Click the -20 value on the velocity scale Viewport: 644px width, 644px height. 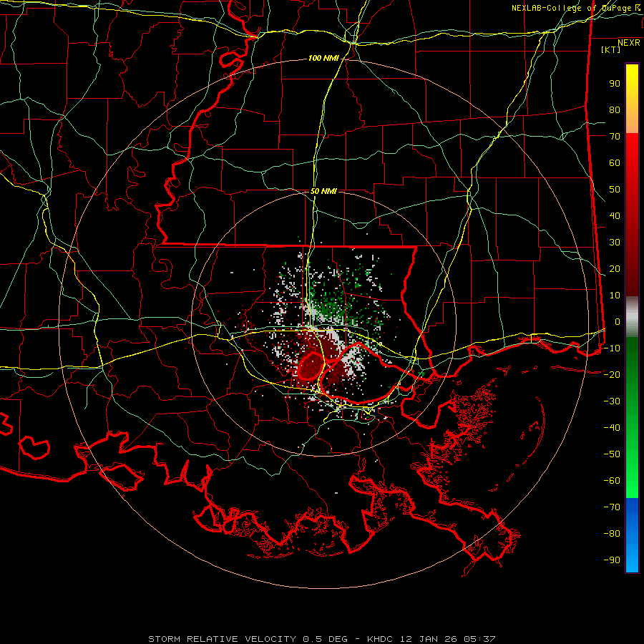pos(612,375)
